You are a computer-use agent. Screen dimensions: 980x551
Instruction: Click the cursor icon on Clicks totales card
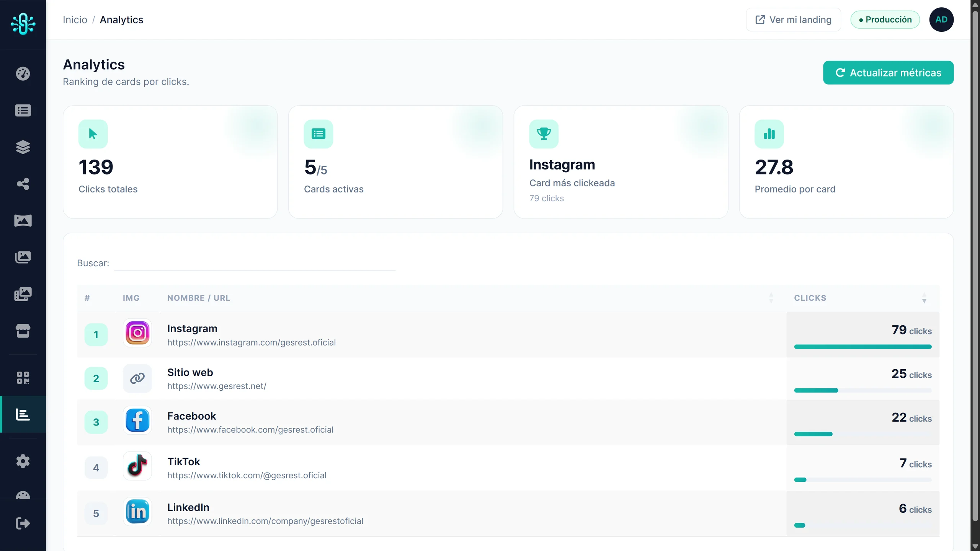93,134
